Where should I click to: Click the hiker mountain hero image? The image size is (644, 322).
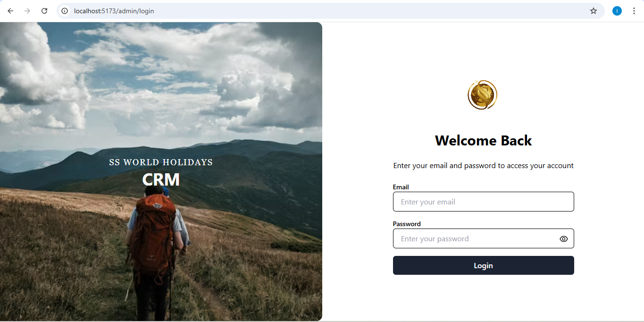[x=161, y=171]
